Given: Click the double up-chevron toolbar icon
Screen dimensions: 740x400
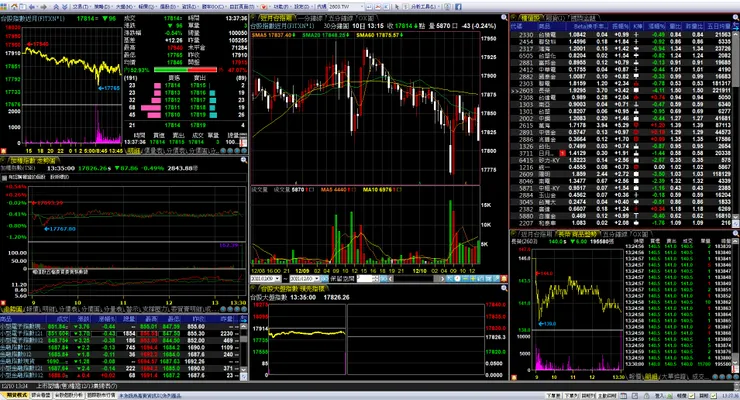Looking at the screenshot, I should (56, 7).
